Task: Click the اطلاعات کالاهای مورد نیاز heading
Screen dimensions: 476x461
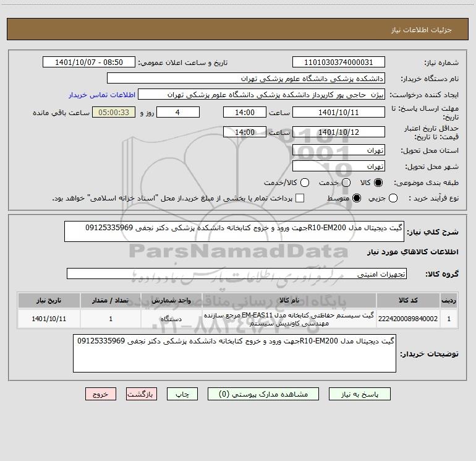Action: pyautogui.click(x=412, y=252)
